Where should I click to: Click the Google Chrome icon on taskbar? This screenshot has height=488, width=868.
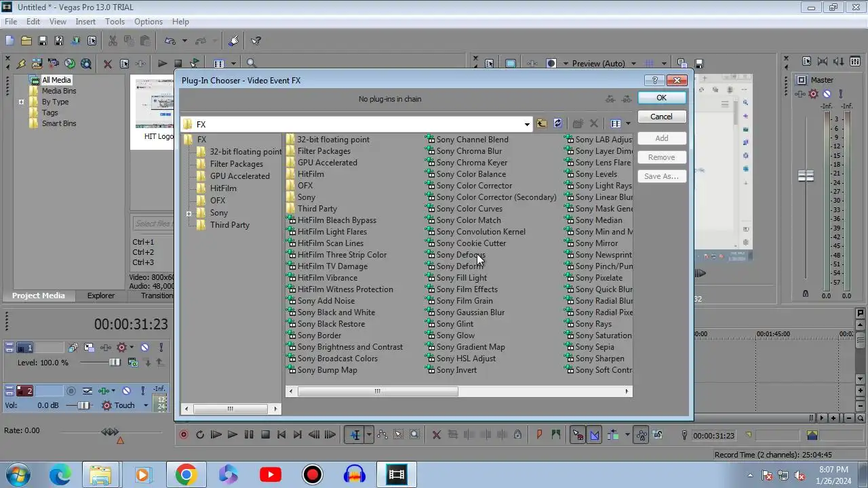point(186,475)
